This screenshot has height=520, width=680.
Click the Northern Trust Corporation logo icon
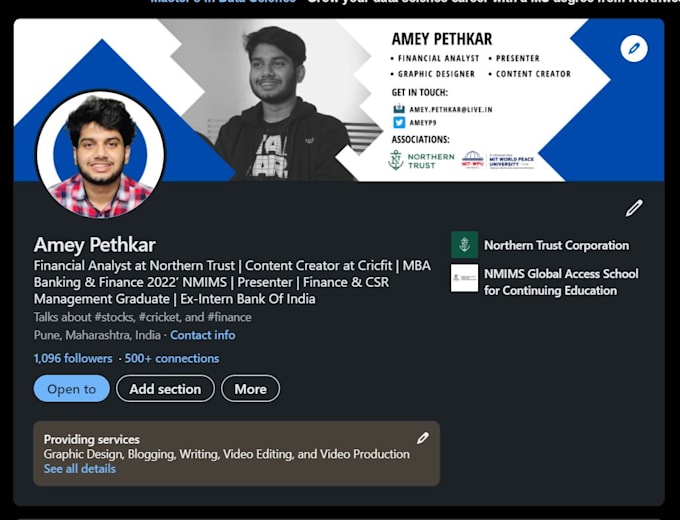464,245
